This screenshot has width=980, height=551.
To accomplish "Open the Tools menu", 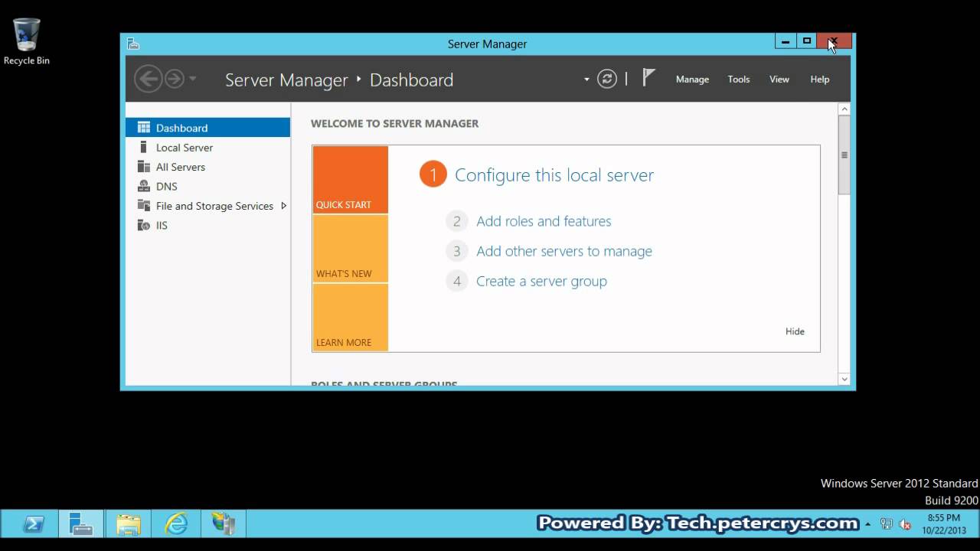I will click(739, 79).
